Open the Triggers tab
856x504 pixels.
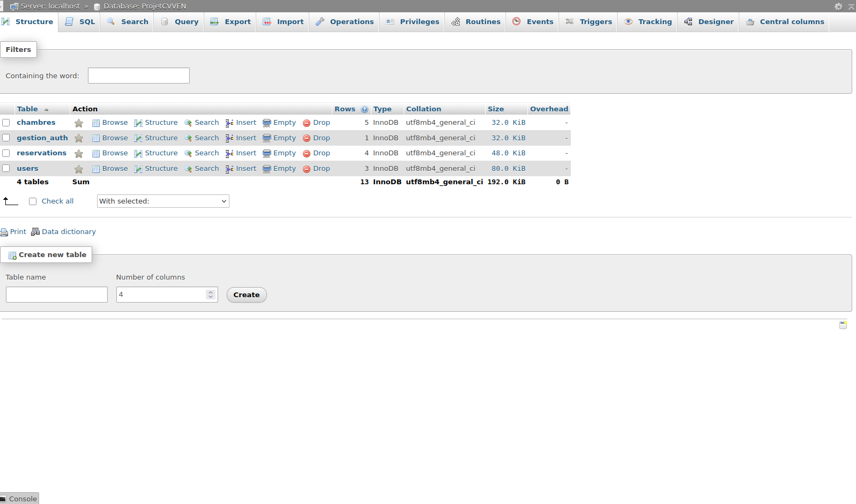pyautogui.click(x=589, y=22)
